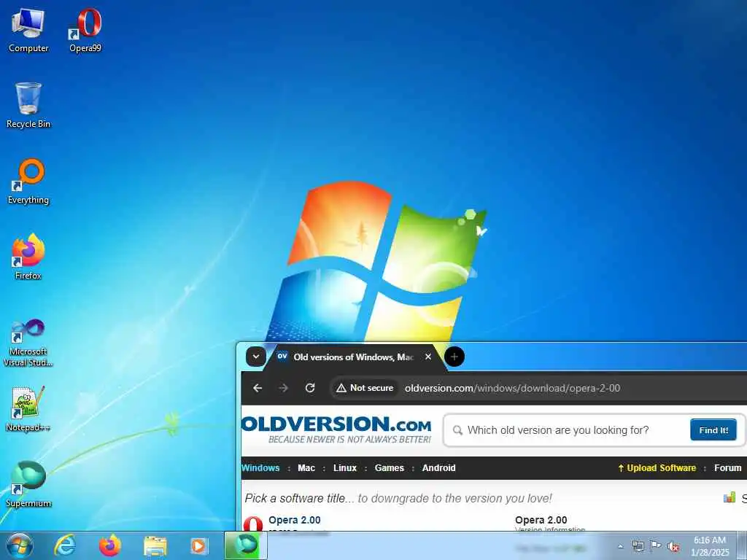Click the muted volume tray icon
The image size is (747, 560).
[x=673, y=547]
